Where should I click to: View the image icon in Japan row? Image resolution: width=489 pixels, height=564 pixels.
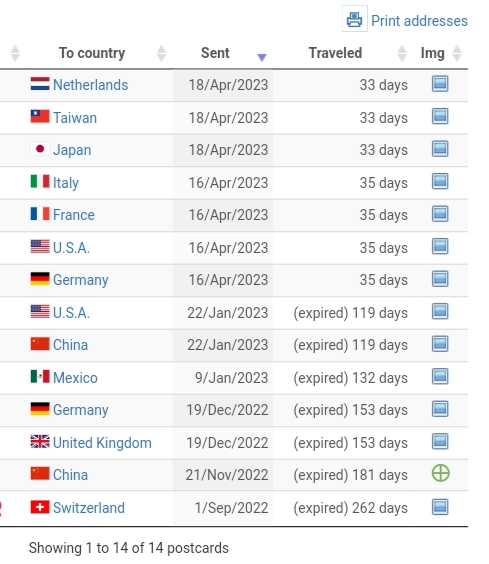(440, 149)
